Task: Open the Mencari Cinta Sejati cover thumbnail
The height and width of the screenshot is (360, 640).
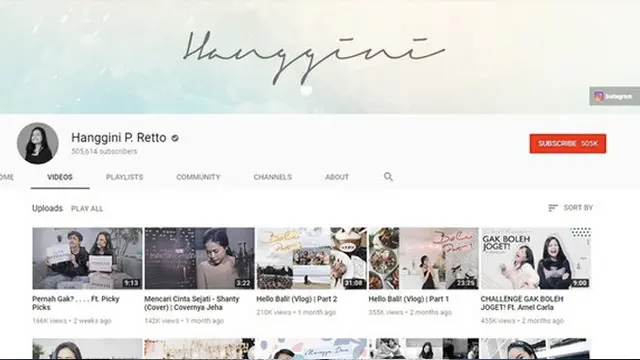Action: point(200,258)
